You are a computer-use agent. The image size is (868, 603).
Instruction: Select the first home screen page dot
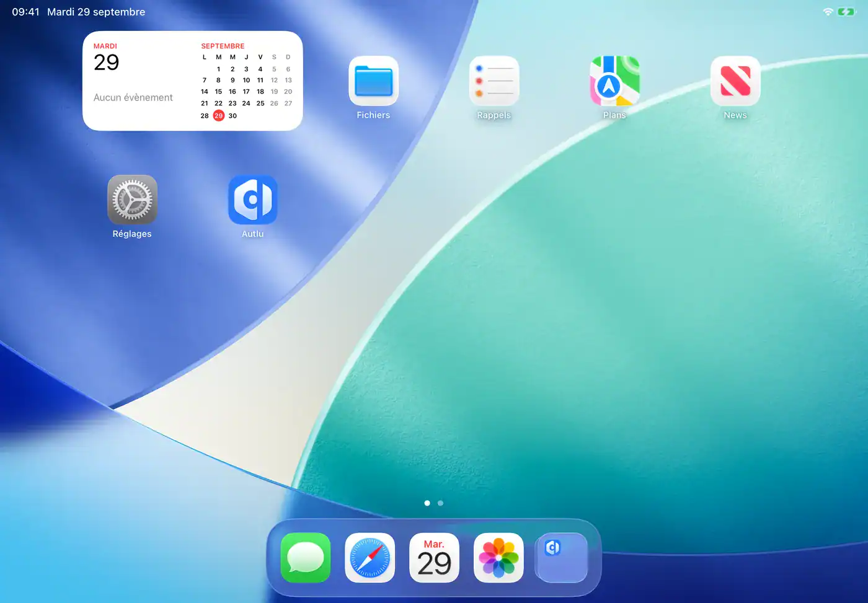pyautogui.click(x=427, y=503)
